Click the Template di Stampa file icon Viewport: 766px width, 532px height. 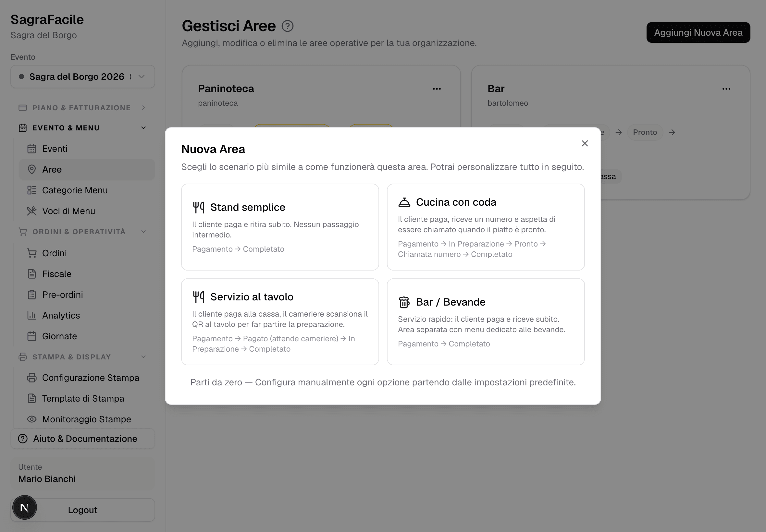point(32,398)
